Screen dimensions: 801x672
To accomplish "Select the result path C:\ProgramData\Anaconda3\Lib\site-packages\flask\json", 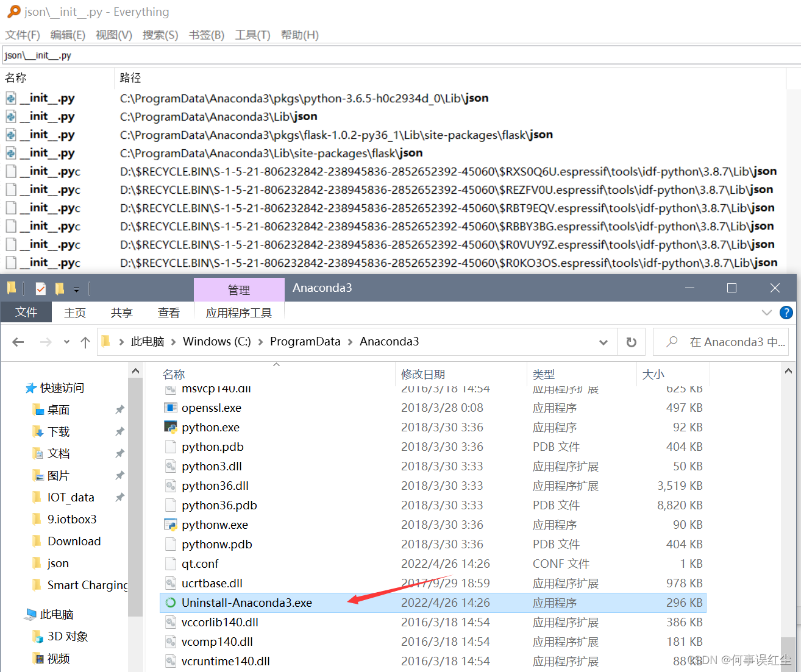I will point(271,153).
